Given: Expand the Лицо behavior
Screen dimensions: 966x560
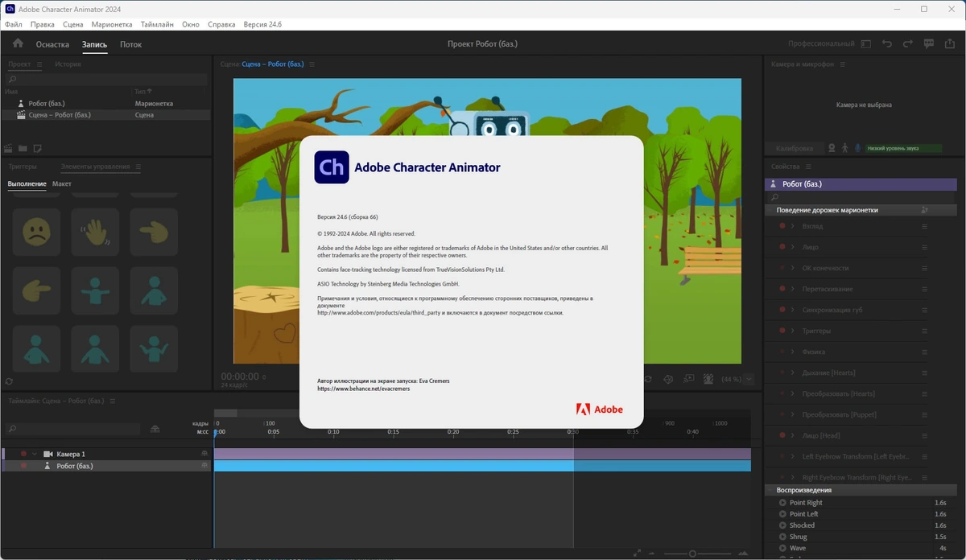Looking at the screenshot, I should (793, 247).
